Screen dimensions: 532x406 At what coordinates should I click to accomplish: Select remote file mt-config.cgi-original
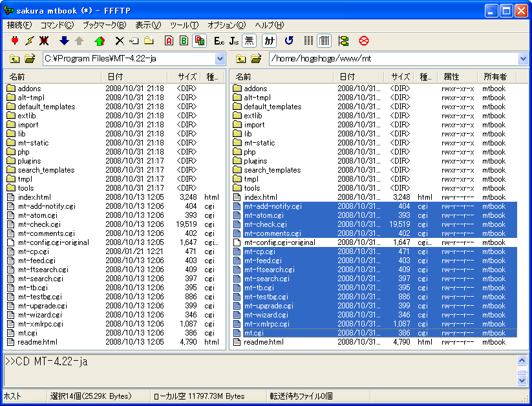[x=280, y=242]
